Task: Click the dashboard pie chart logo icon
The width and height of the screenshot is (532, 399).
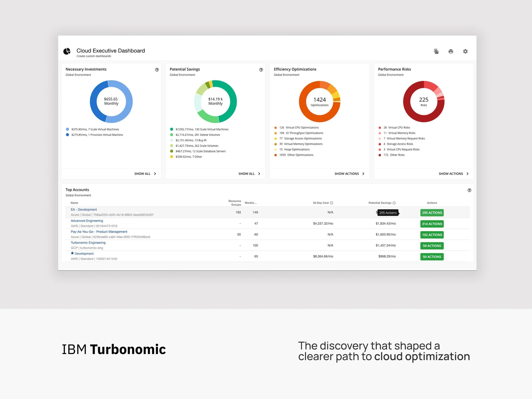Action: pyautogui.click(x=67, y=51)
